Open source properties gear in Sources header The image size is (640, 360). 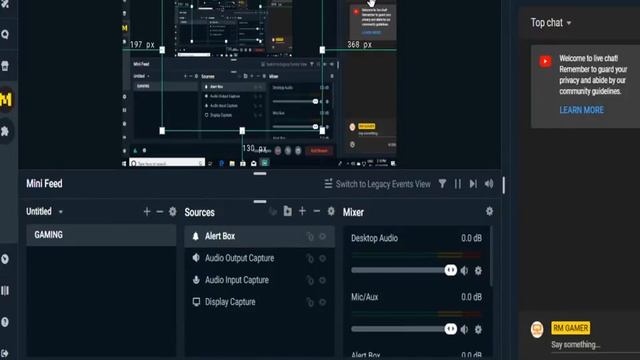click(331, 211)
